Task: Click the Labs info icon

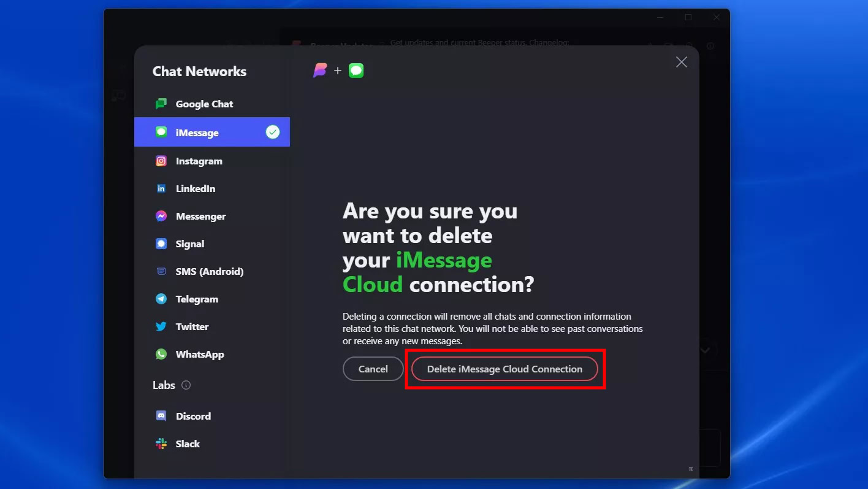Action: tap(186, 385)
